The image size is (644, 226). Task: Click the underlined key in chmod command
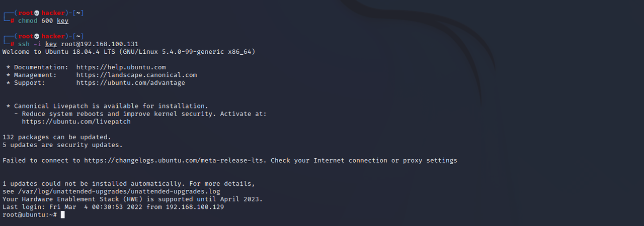click(x=62, y=21)
